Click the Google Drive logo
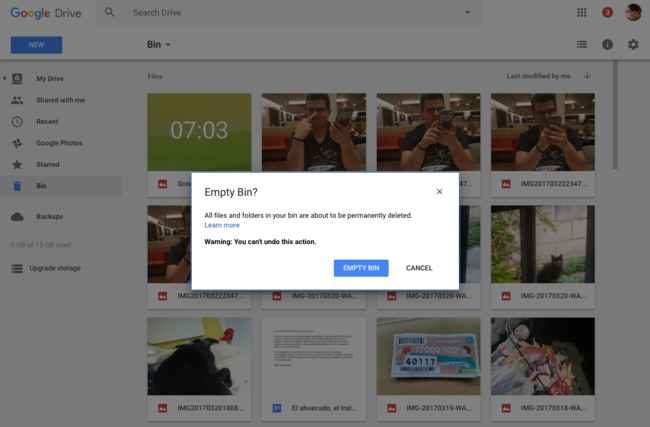This screenshot has width=650, height=427. (46, 13)
